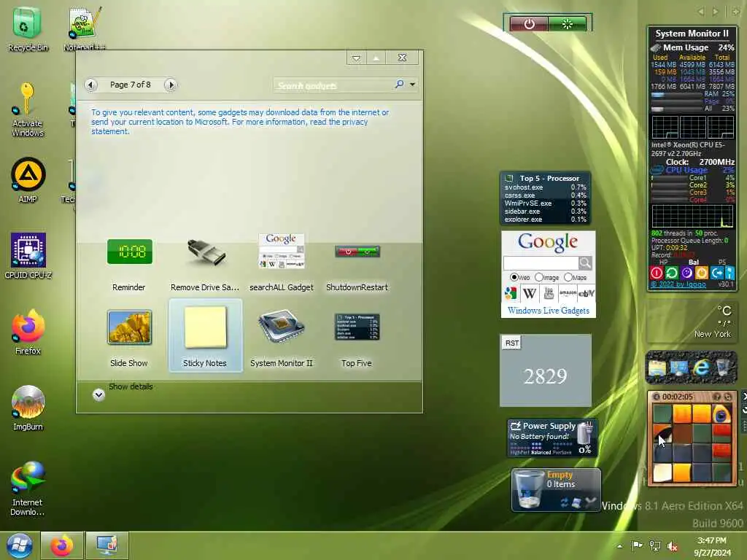747x560 pixels.
Task: Open the ImgBurn desktop shortcut
Action: pyautogui.click(x=28, y=408)
